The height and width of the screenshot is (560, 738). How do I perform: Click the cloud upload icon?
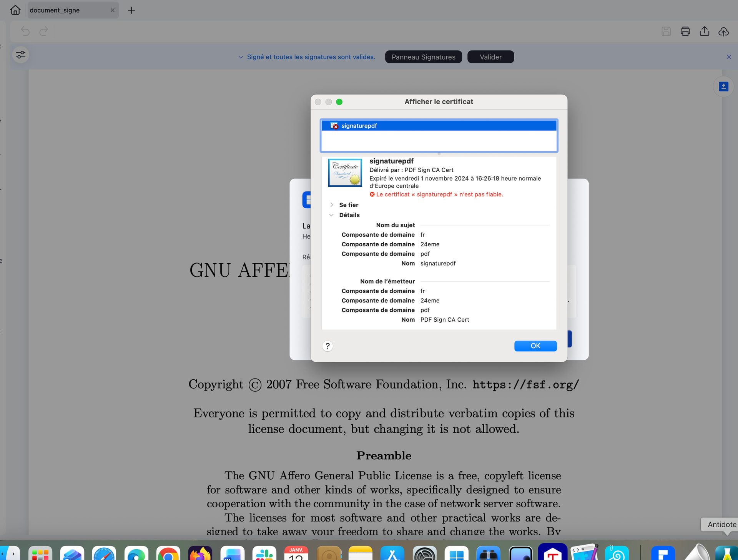click(x=723, y=31)
